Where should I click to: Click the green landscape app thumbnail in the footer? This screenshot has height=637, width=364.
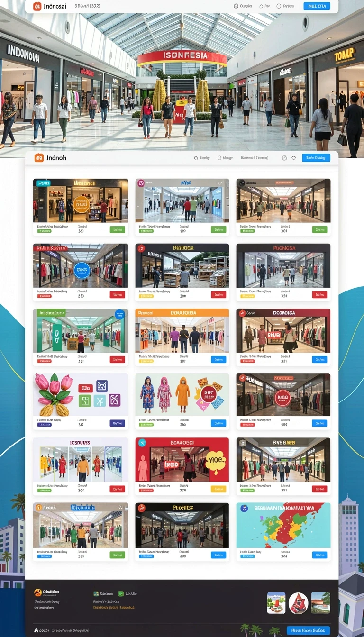(276, 602)
